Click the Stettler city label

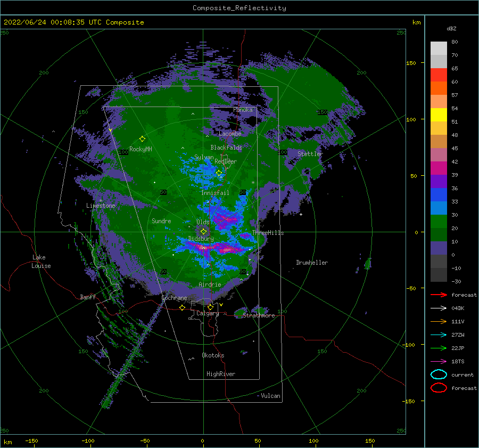tap(310, 154)
